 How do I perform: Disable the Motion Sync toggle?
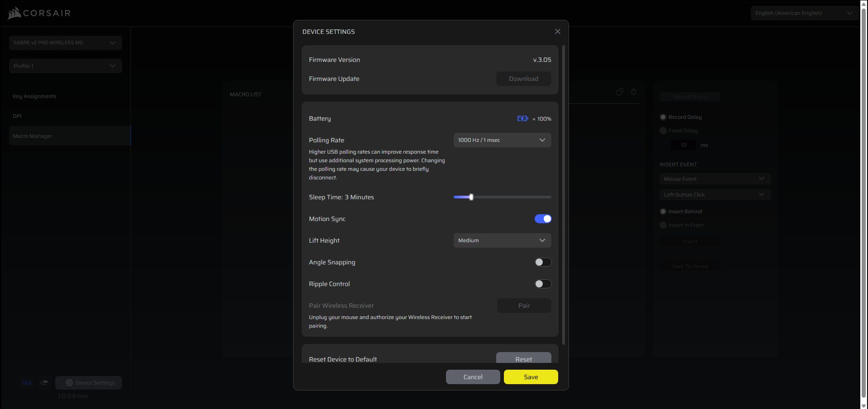[x=543, y=219]
